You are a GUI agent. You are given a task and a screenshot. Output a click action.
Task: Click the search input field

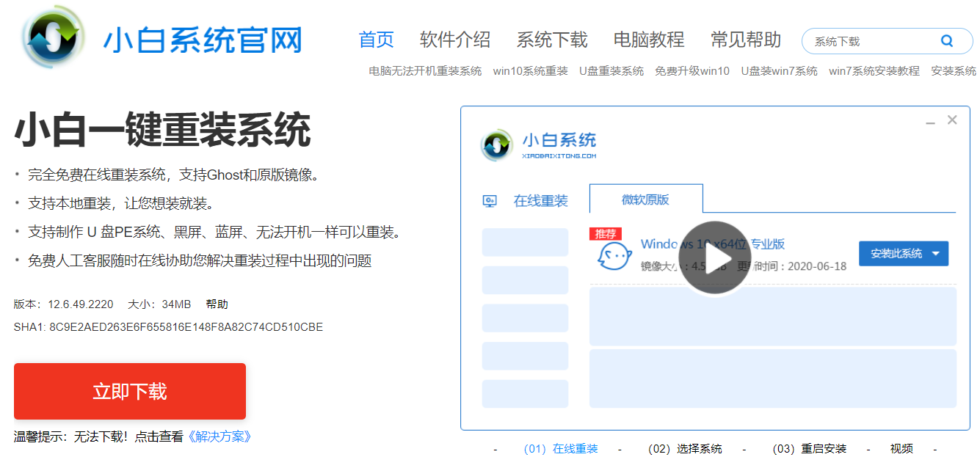(x=870, y=42)
